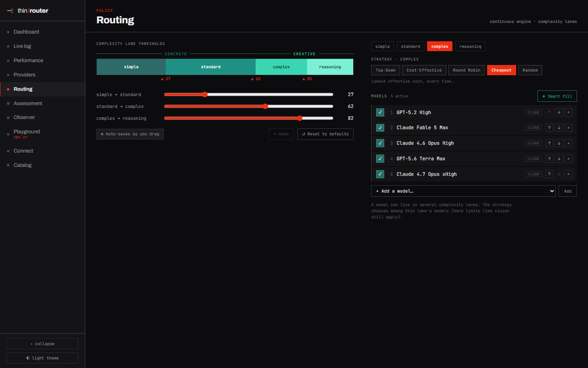Move Claude 4.6 Opus High down
Image resolution: width=588 pixels, height=368 pixels.
[x=559, y=143]
